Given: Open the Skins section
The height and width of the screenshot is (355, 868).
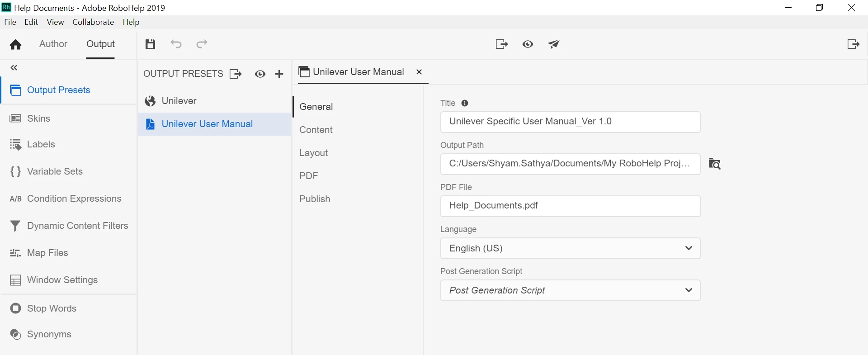Looking at the screenshot, I should pyautogui.click(x=69, y=118).
